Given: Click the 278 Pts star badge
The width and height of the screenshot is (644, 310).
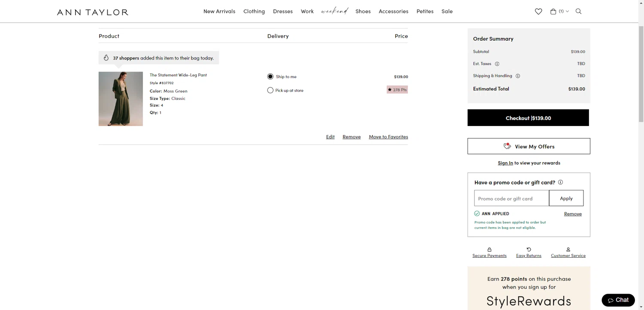Looking at the screenshot, I should point(397,90).
